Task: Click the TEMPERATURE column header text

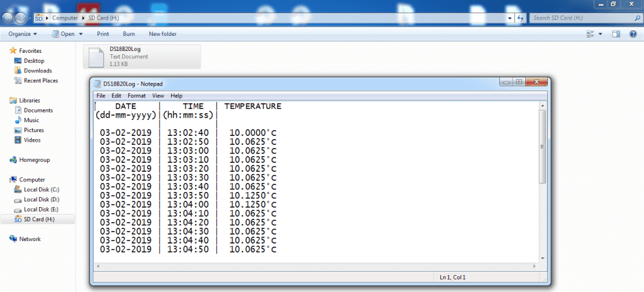Action: point(253,106)
